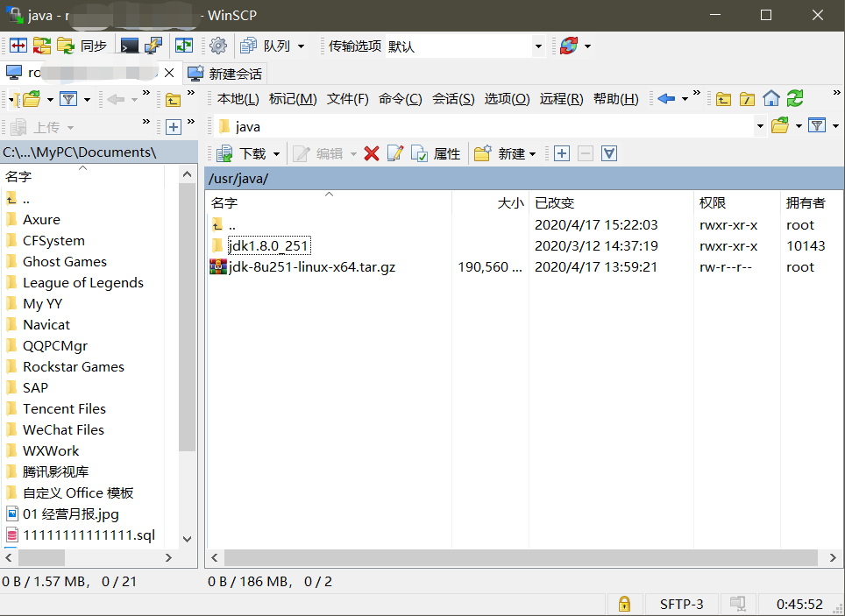845x616 pixels.
Task: Click the remote home directory icon
Action: (x=771, y=99)
